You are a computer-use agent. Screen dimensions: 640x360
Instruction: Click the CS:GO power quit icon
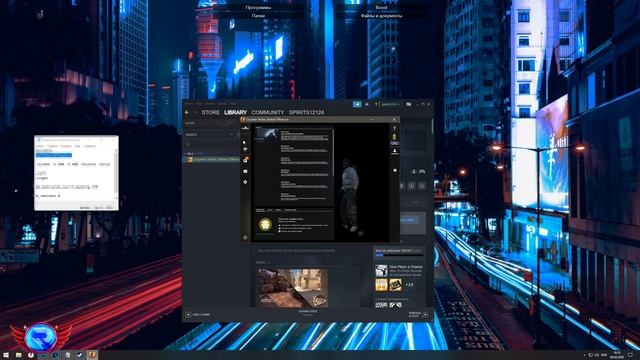(x=245, y=237)
